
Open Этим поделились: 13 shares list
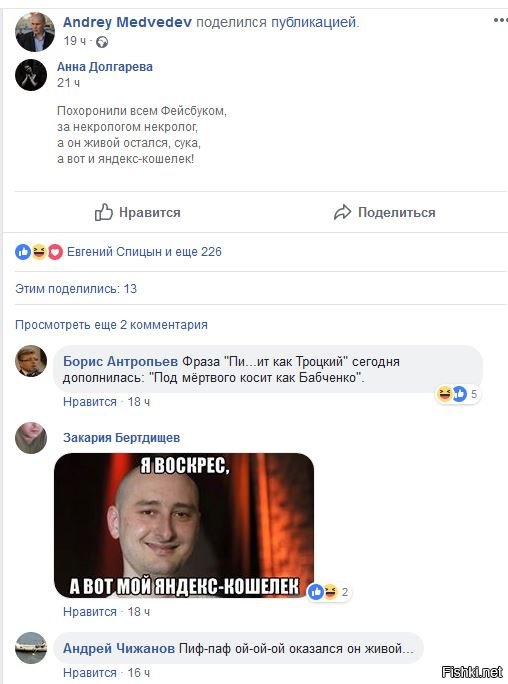[76, 289]
